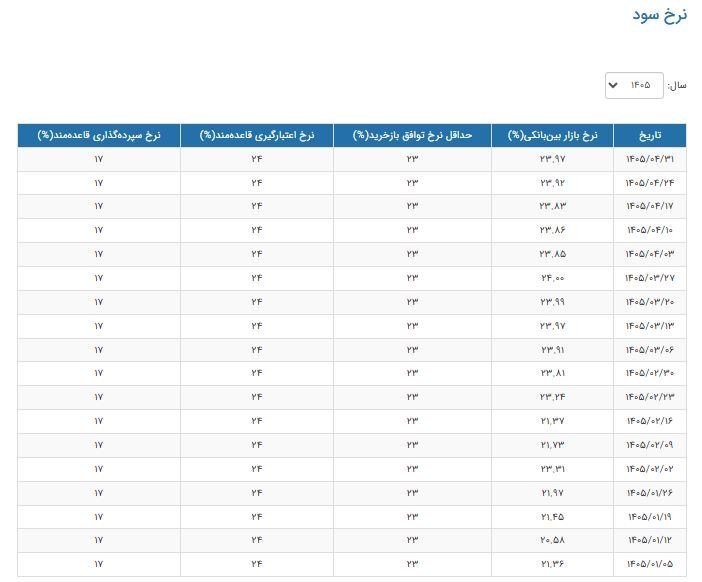Viewport: 702px width, 582px height.
Task: Select the interbank rate cell 23.97 in first row
Action: click(552, 159)
